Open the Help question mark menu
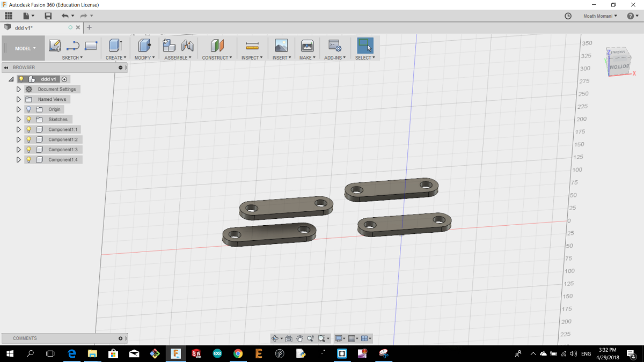The image size is (644, 362). pyautogui.click(x=632, y=16)
